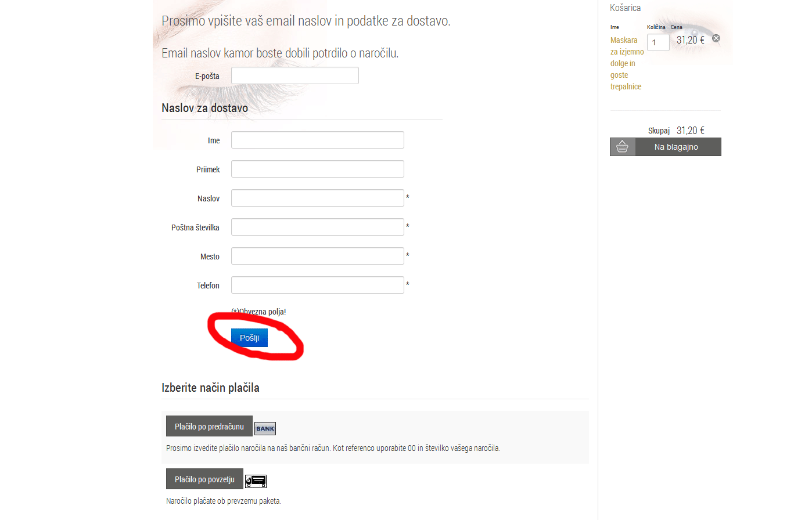Select the Telefon input field
The height and width of the screenshot is (520, 812).
[x=317, y=285]
